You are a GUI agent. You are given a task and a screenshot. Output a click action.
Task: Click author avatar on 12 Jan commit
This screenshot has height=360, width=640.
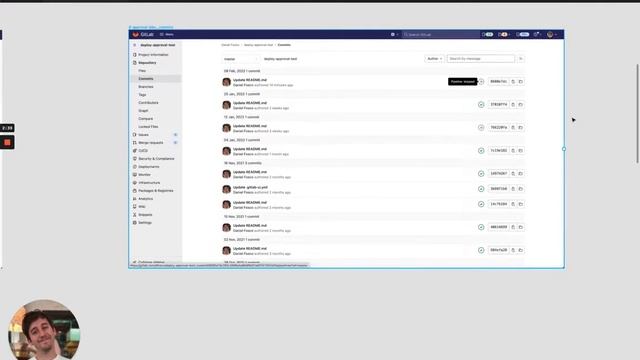(227, 128)
